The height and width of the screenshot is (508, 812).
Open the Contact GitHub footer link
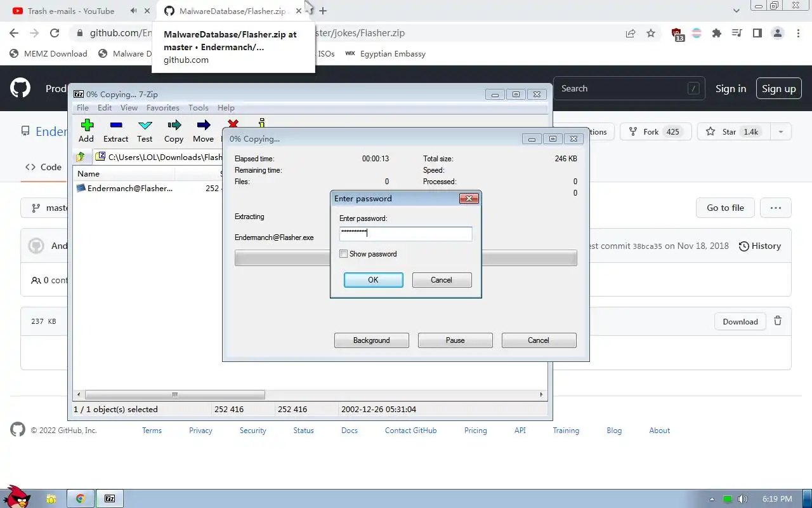[x=410, y=431]
